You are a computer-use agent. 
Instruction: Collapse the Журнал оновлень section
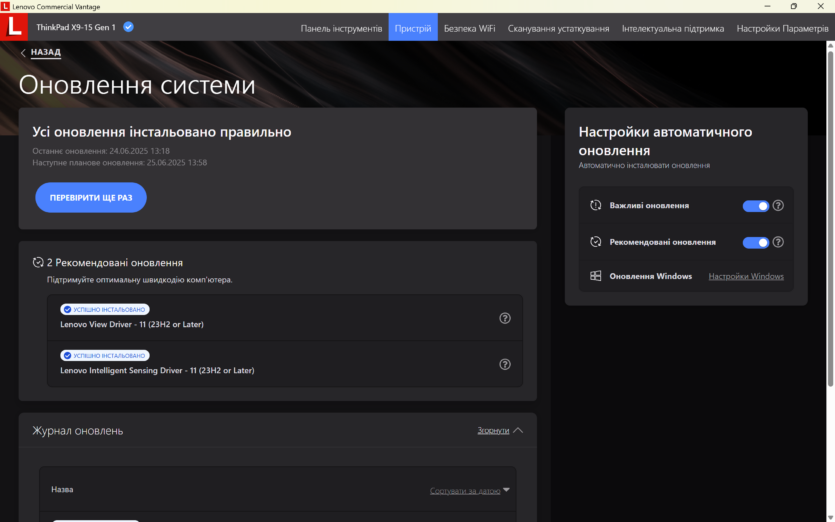[x=493, y=430]
